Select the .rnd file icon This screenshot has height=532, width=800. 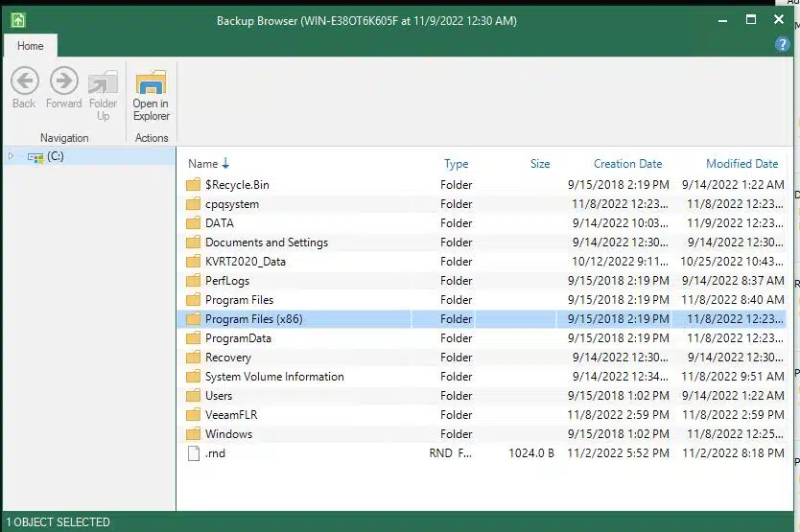[x=193, y=453]
